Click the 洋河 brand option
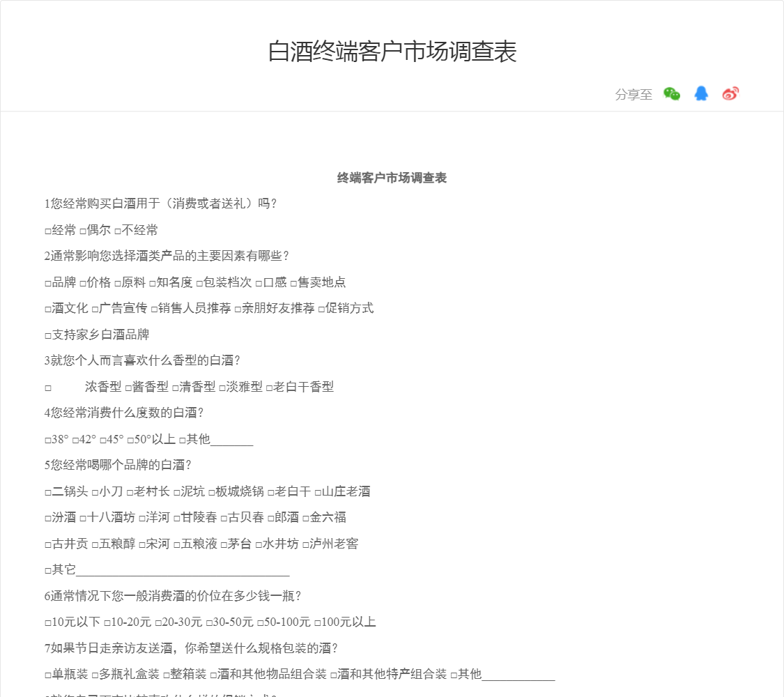The height and width of the screenshot is (697, 784). click(x=154, y=517)
